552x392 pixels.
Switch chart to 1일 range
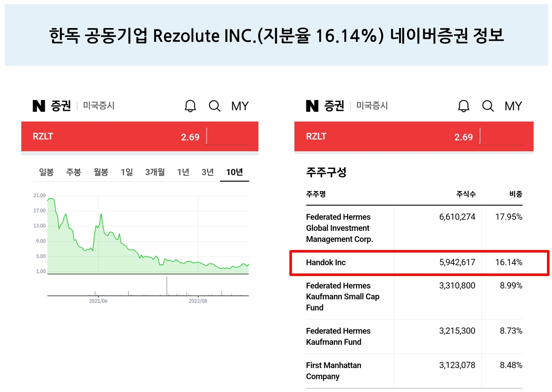coord(127,172)
